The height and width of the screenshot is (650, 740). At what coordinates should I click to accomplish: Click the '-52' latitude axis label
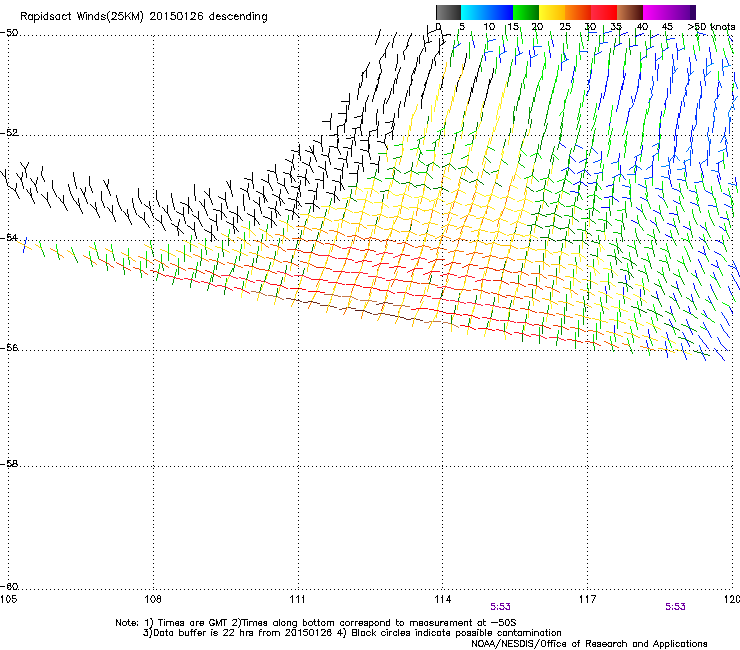[x=9, y=133]
